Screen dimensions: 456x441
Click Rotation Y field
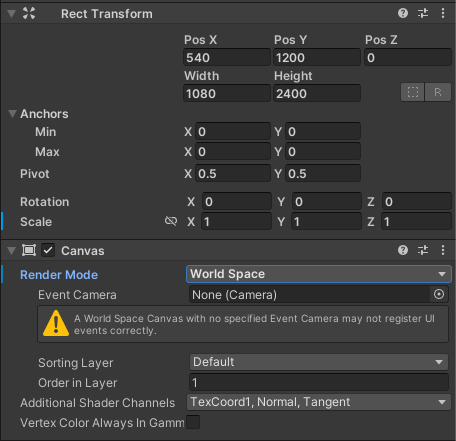click(x=327, y=201)
